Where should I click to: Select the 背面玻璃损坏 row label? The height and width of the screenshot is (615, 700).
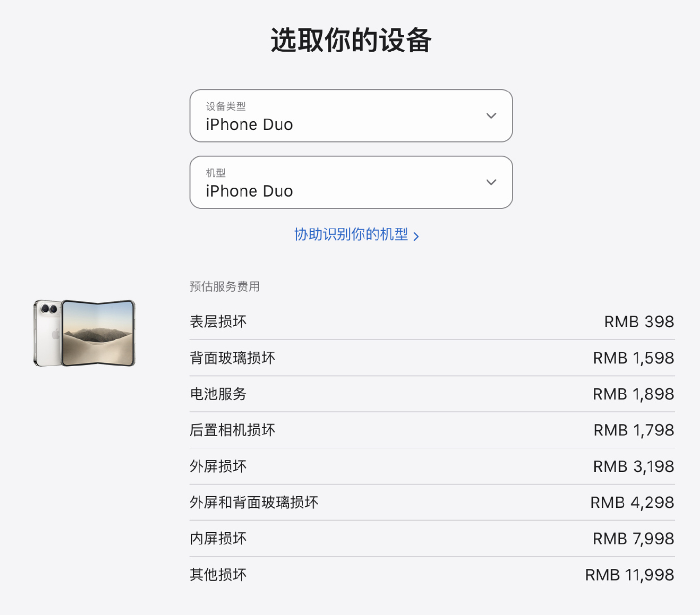coord(232,358)
